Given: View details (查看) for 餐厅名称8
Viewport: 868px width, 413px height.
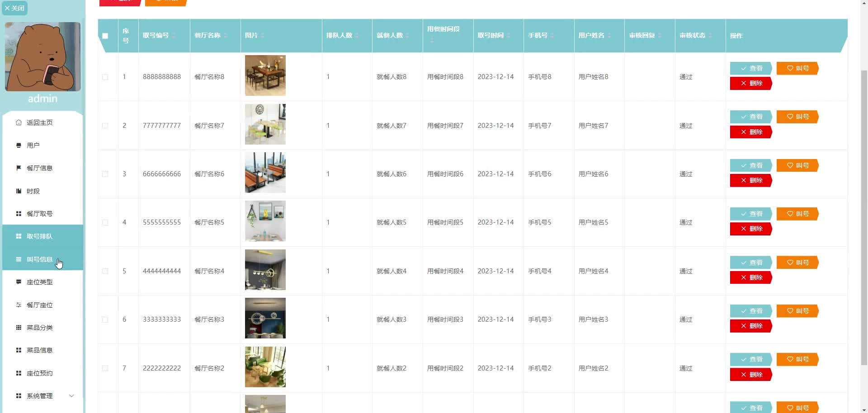Looking at the screenshot, I should coord(751,68).
